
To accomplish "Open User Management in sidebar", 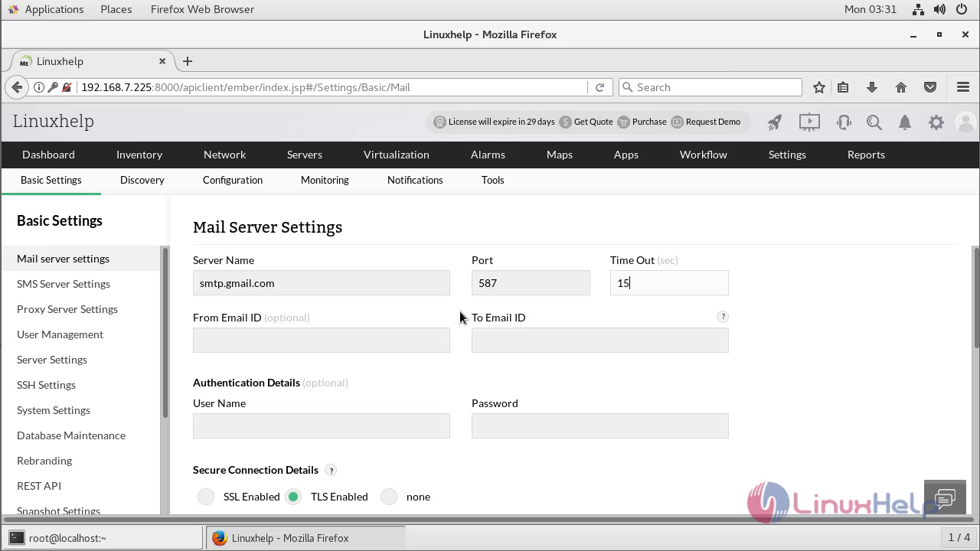I will [60, 334].
